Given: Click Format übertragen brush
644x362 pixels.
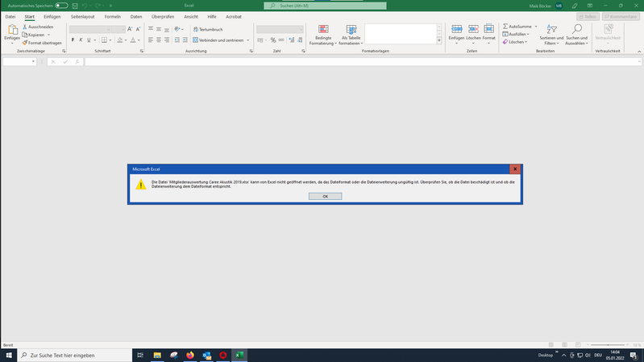Looking at the screenshot, I should tap(25, 43).
